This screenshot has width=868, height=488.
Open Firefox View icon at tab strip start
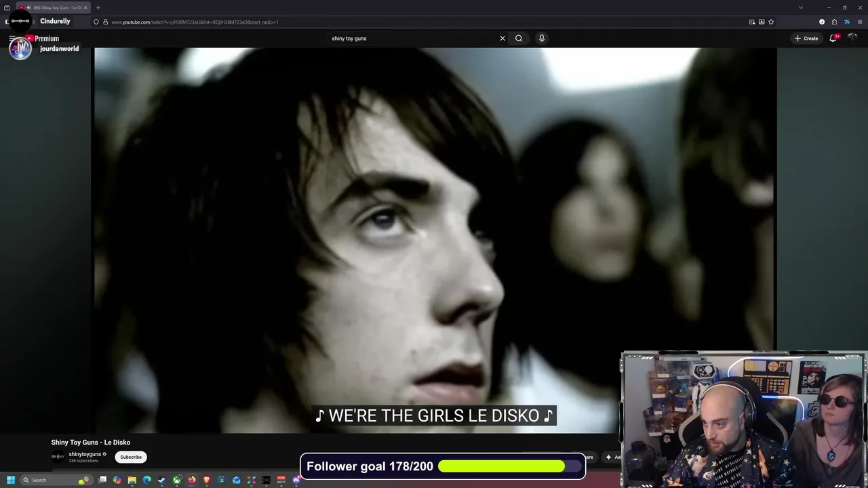coord(7,7)
